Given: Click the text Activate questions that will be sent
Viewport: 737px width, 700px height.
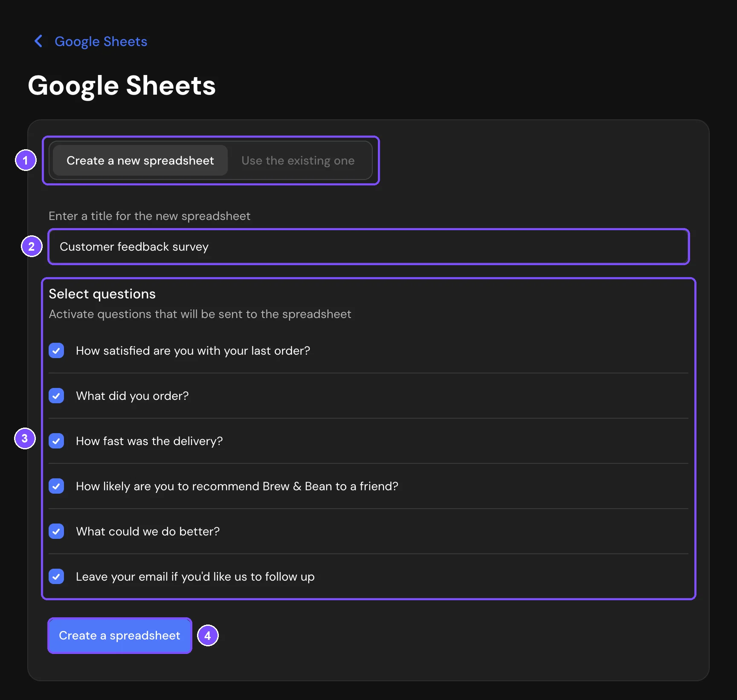Looking at the screenshot, I should point(200,314).
